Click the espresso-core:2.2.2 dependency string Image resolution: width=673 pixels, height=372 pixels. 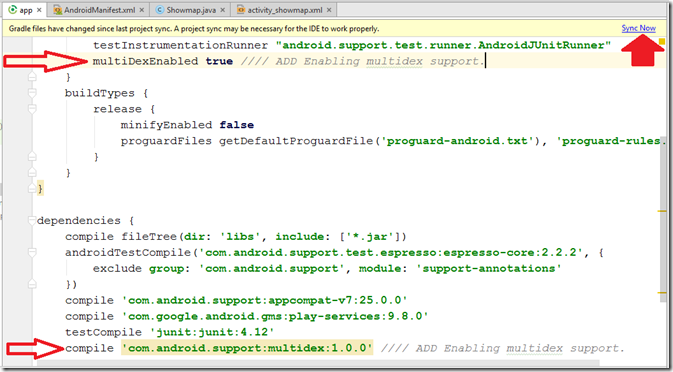point(392,253)
